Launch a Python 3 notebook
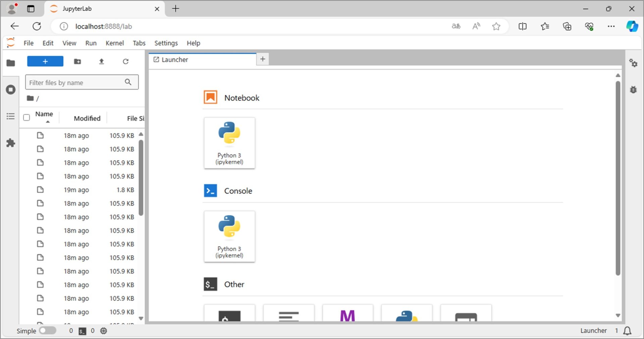Viewport: 644px width, 339px height. point(229,143)
